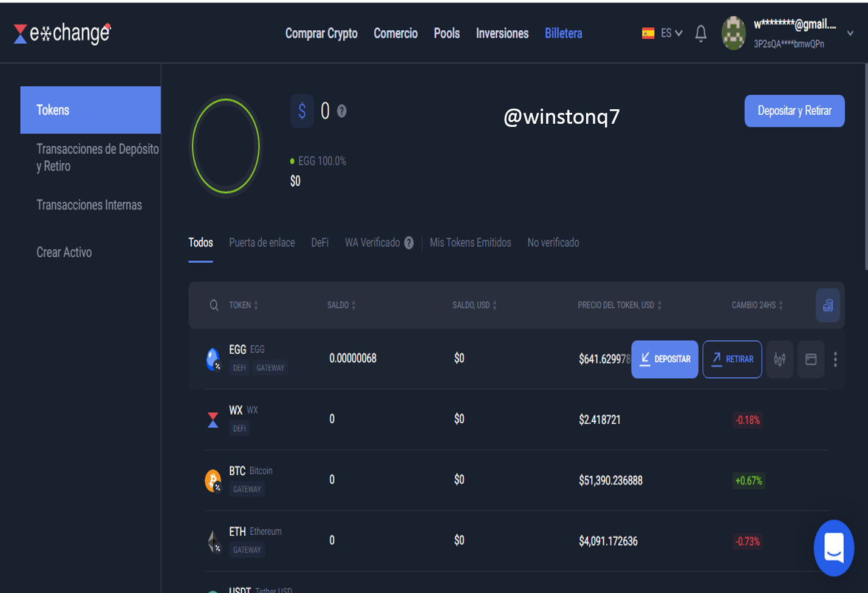The height and width of the screenshot is (593, 868).
Task: Click RETIRAR for EGG
Action: pos(733,359)
